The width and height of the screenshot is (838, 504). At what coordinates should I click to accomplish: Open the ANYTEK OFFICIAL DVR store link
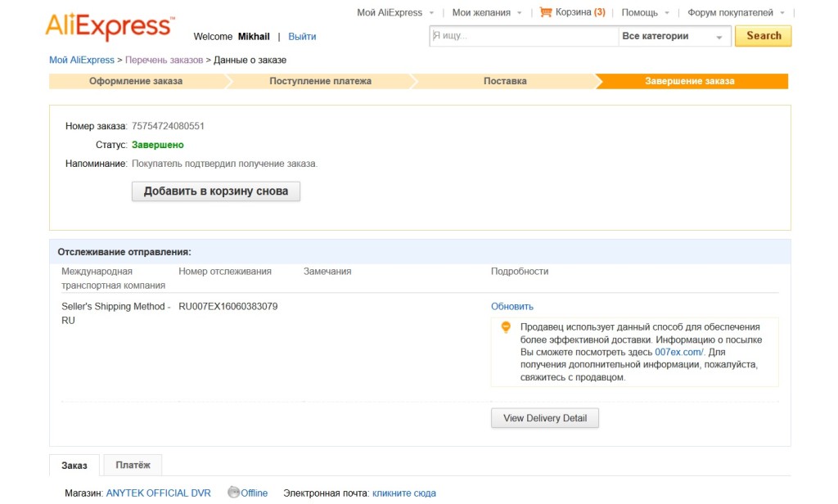158,493
